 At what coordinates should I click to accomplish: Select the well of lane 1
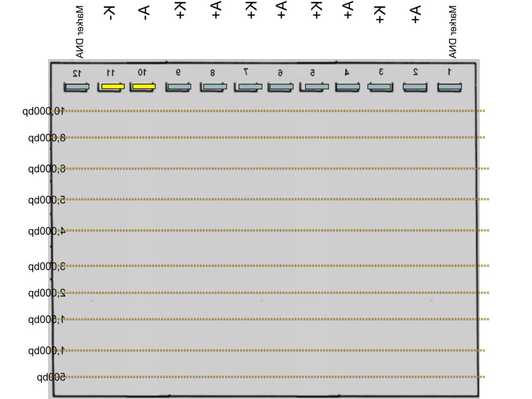click(x=449, y=87)
